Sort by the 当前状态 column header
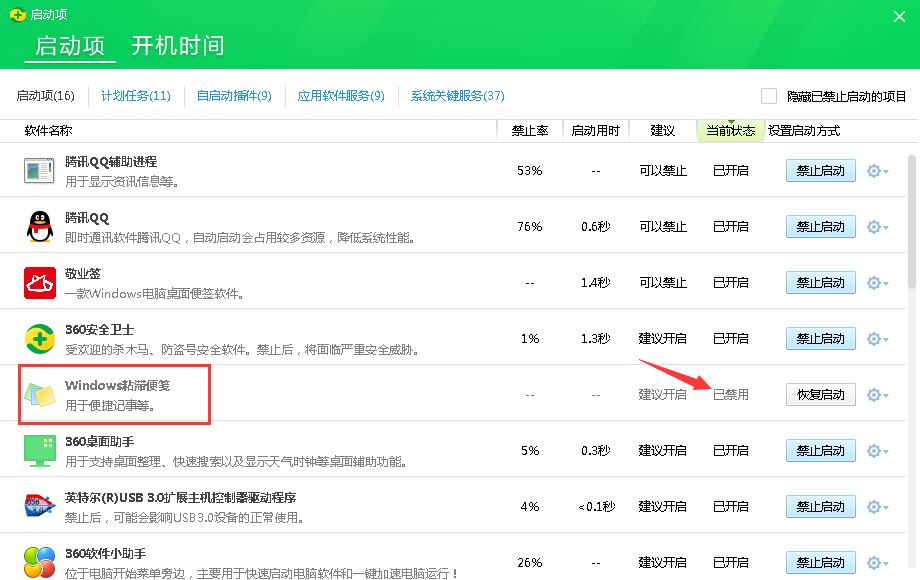Viewport: 920px width, 580px height. (x=730, y=131)
